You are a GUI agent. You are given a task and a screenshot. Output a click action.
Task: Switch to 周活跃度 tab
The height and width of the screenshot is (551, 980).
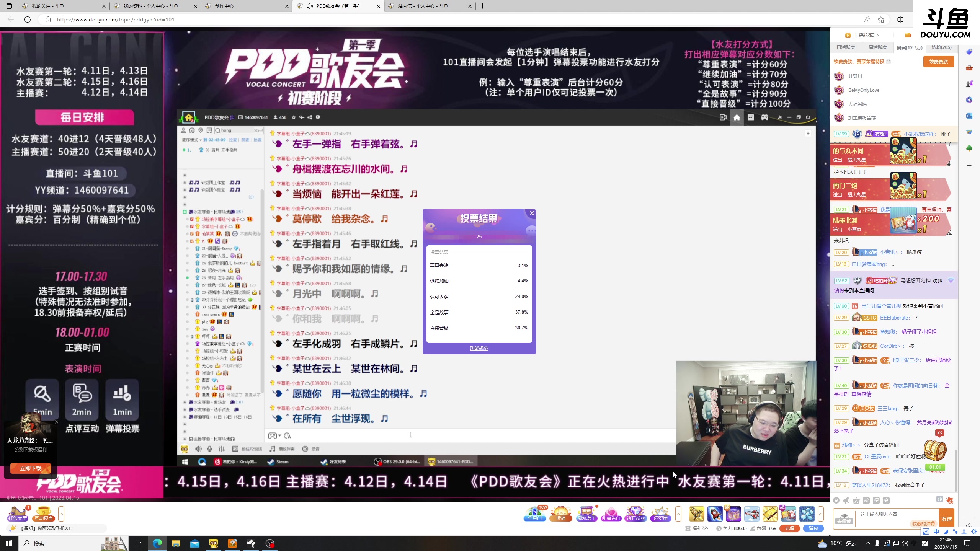click(877, 47)
